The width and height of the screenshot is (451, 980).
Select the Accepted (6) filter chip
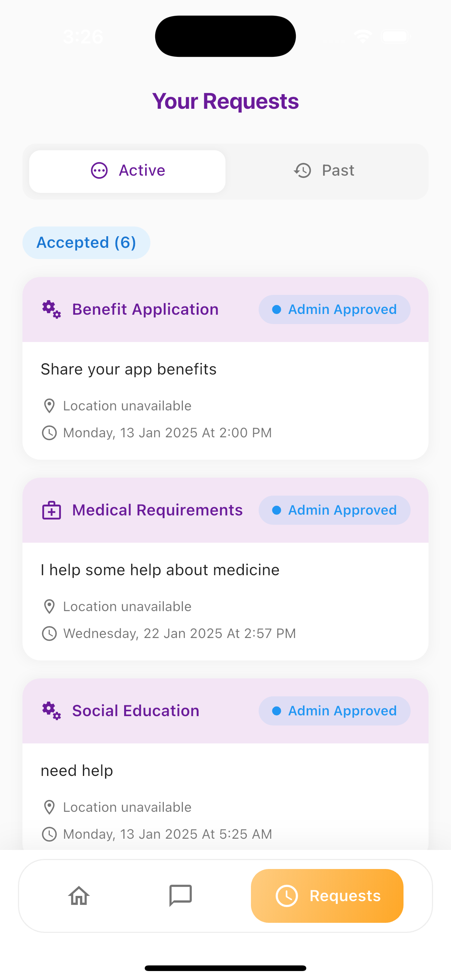tap(86, 243)
